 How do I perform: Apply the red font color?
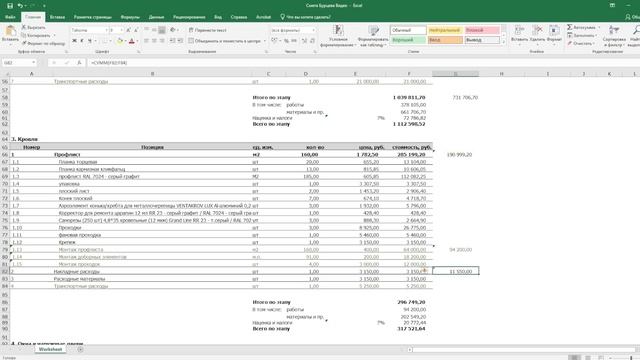[x=131, y=41]
